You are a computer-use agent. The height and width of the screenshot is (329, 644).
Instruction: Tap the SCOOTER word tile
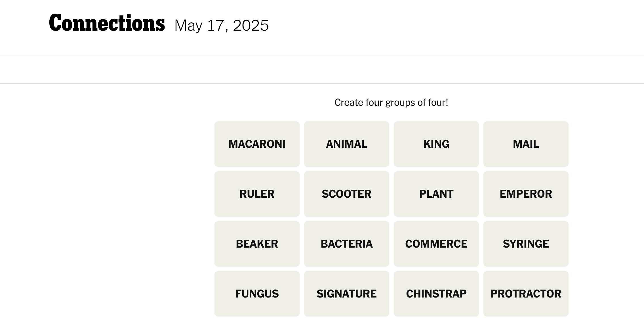tap(346, 194)
